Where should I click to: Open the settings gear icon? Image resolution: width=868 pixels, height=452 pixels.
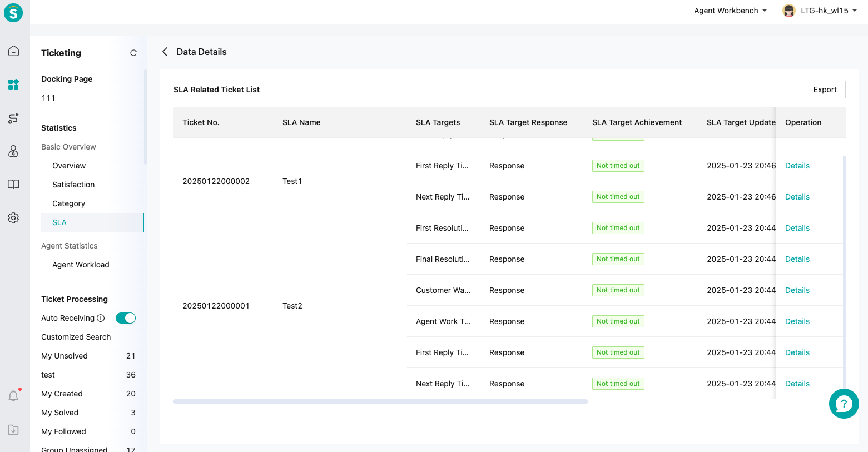tap(14, 218)
